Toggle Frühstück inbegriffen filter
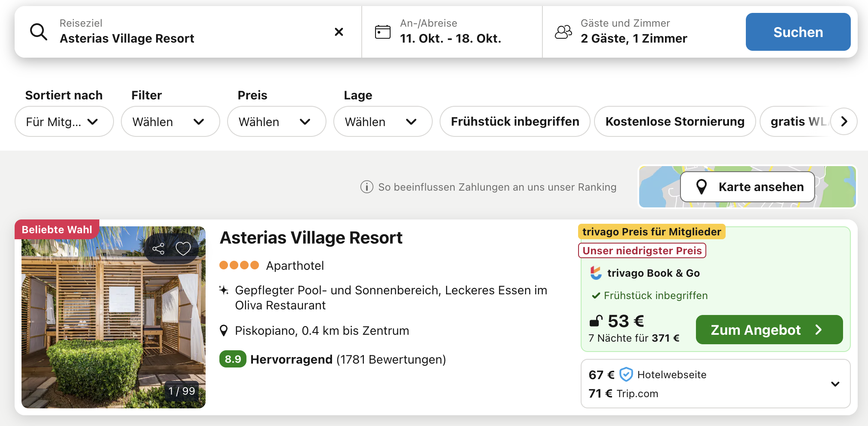 [x=515, y=122]
